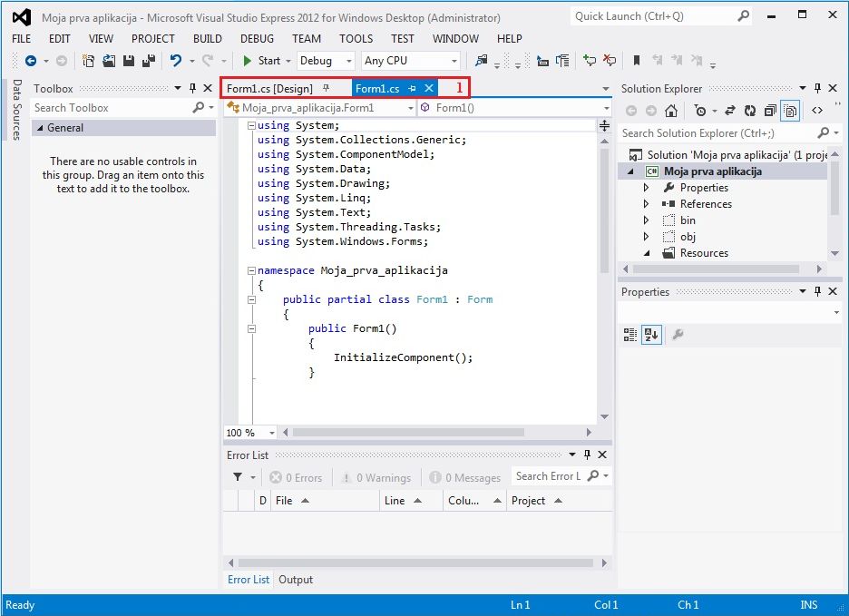This screenshot has height=616, width=849.
Task: Click the Search Toolbox input field
Action: (111, 108)
